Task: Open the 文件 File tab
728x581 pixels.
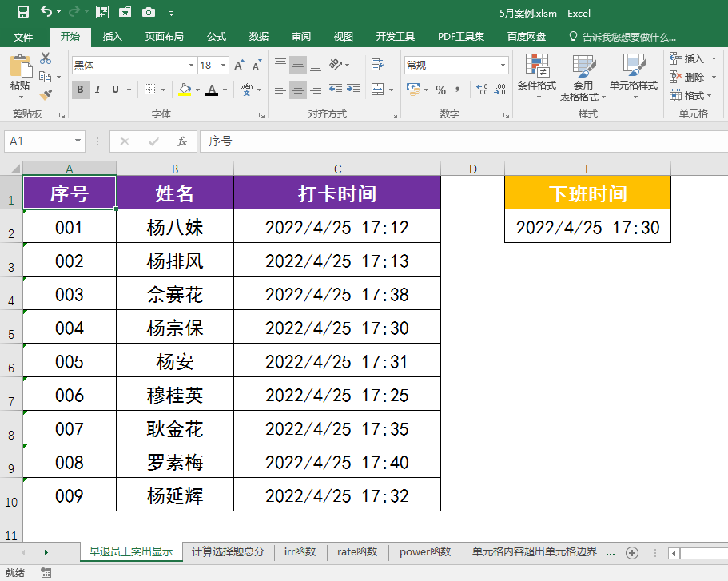Action: pos(23,37)
